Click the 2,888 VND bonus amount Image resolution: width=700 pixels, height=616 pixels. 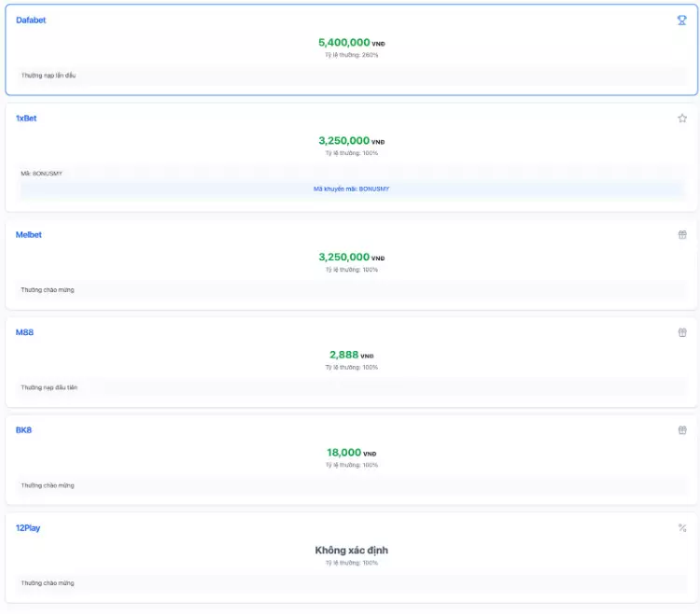point(351,355)
